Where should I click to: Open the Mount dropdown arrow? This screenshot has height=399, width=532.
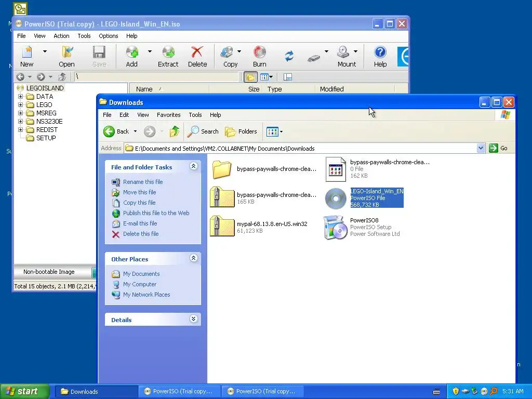point(355,51)
